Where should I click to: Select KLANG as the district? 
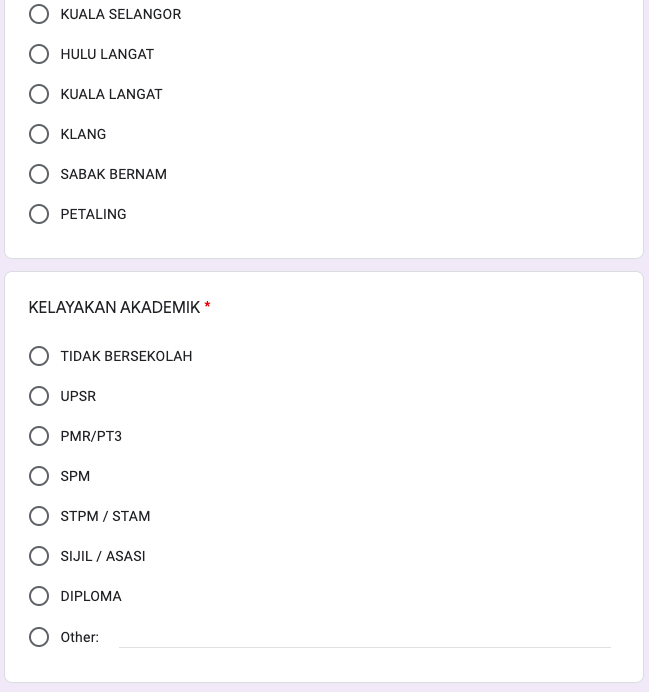tap(39, 134)
